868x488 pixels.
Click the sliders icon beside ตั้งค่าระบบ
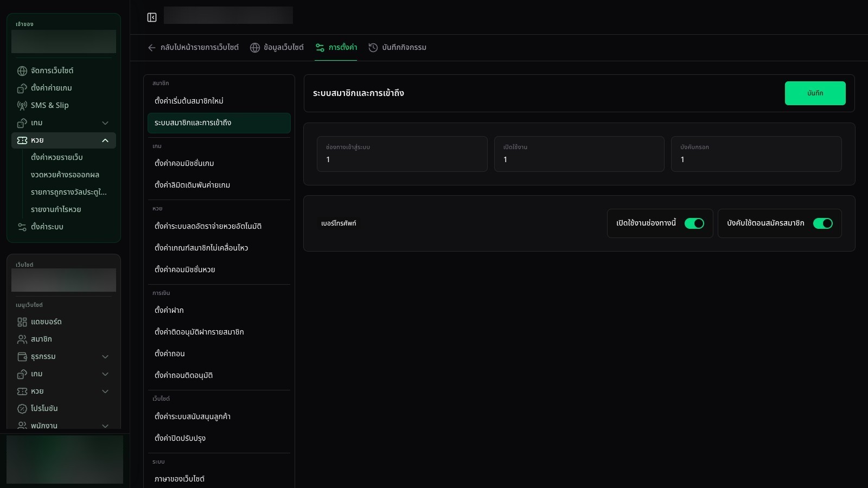(22, 227)
